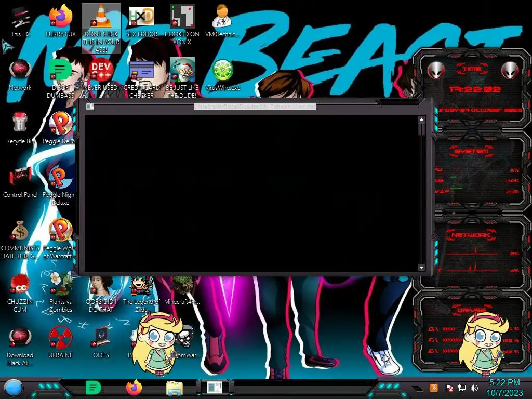Screen dimensions: 532x399
Task: Open the network status tray icon
Action: [462, 388]
